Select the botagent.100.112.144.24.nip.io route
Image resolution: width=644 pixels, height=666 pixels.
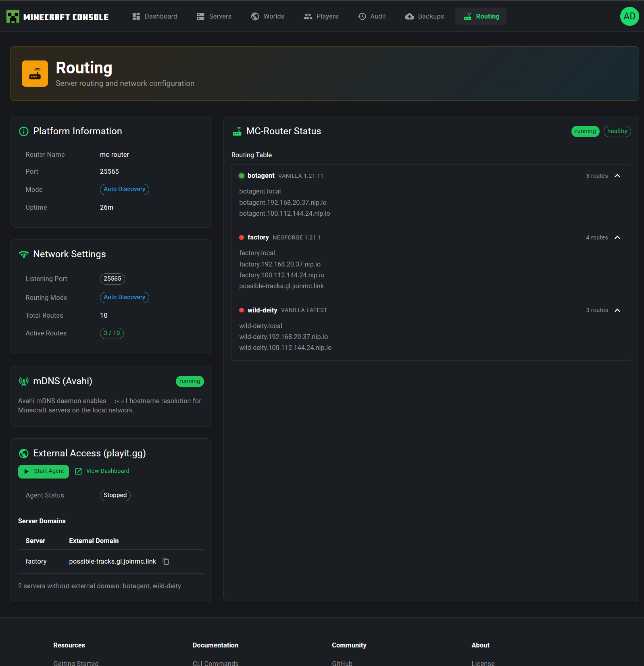284,214
